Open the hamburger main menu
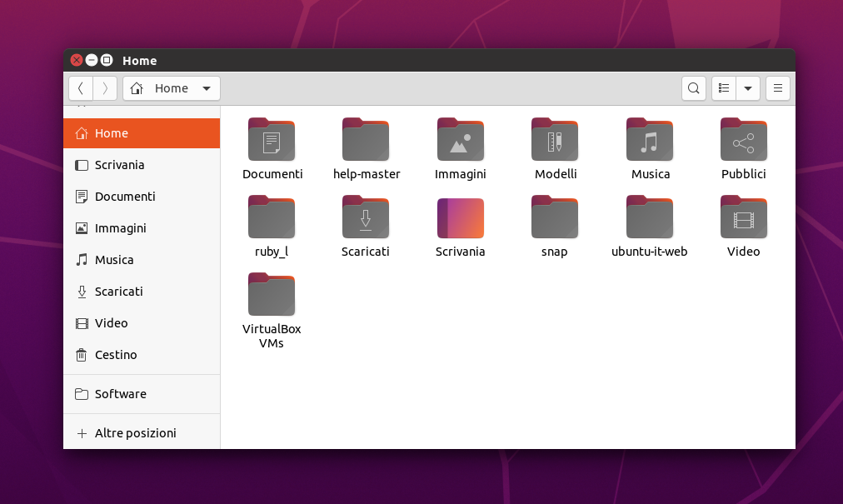The height and width of the screenshot is (504, 843). 777,88
